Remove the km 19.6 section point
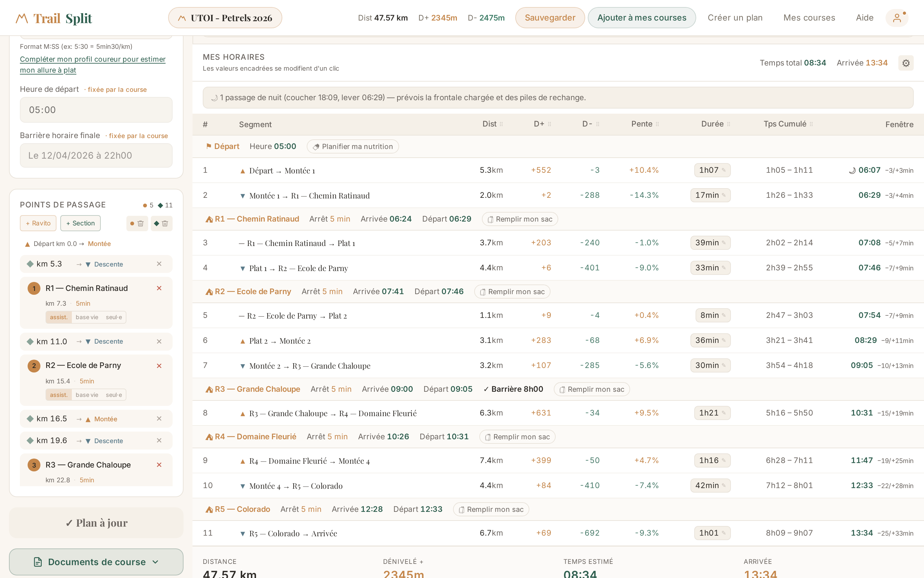 point(159,440)
